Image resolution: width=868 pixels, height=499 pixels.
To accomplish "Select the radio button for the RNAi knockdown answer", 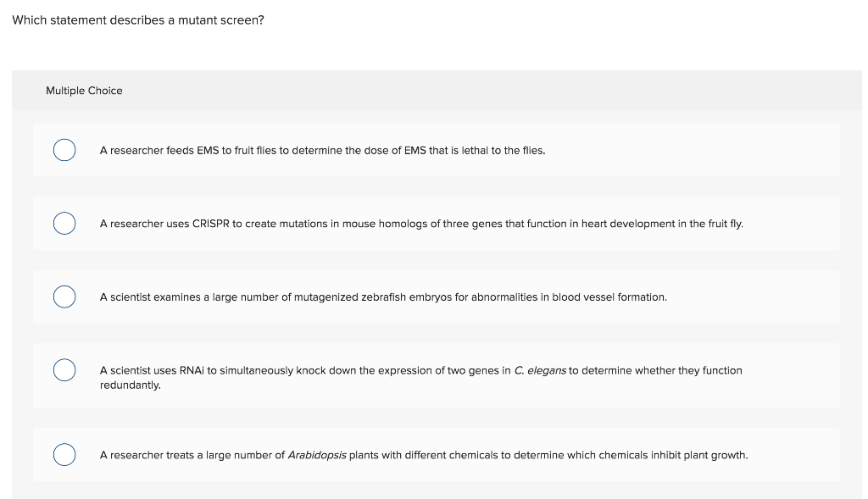I will click(x=64, y=370).
